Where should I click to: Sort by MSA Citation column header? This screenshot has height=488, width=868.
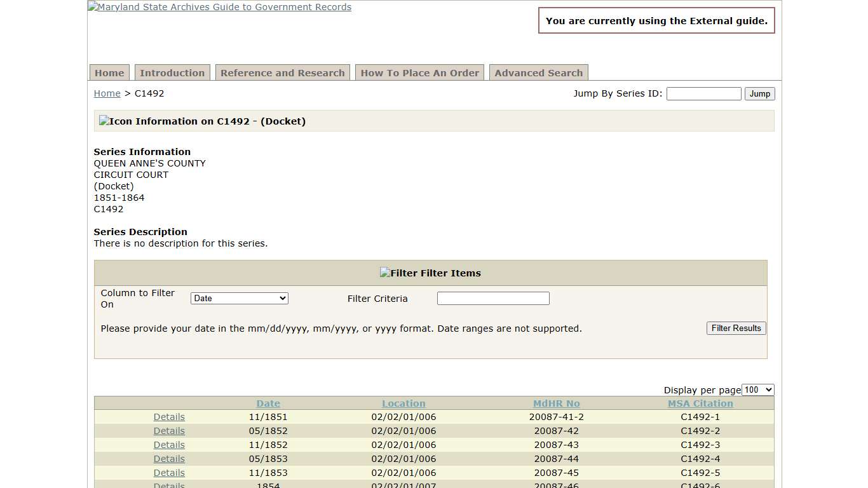pos(700,403)
